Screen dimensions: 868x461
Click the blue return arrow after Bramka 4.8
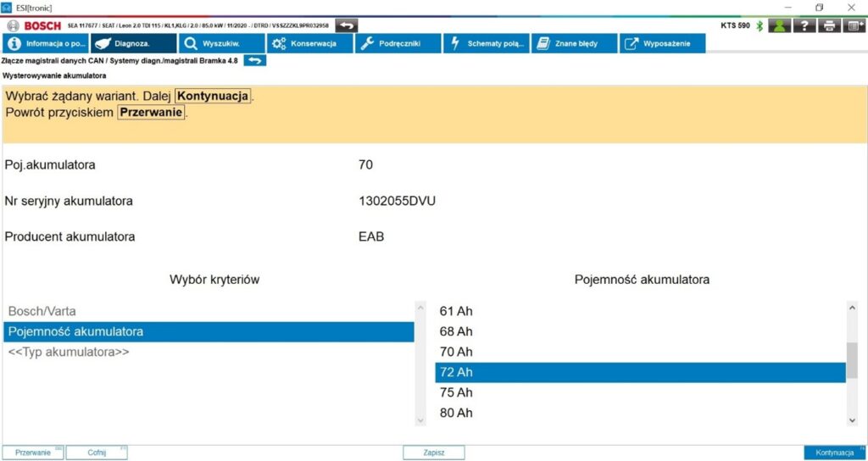click(254, 60)
